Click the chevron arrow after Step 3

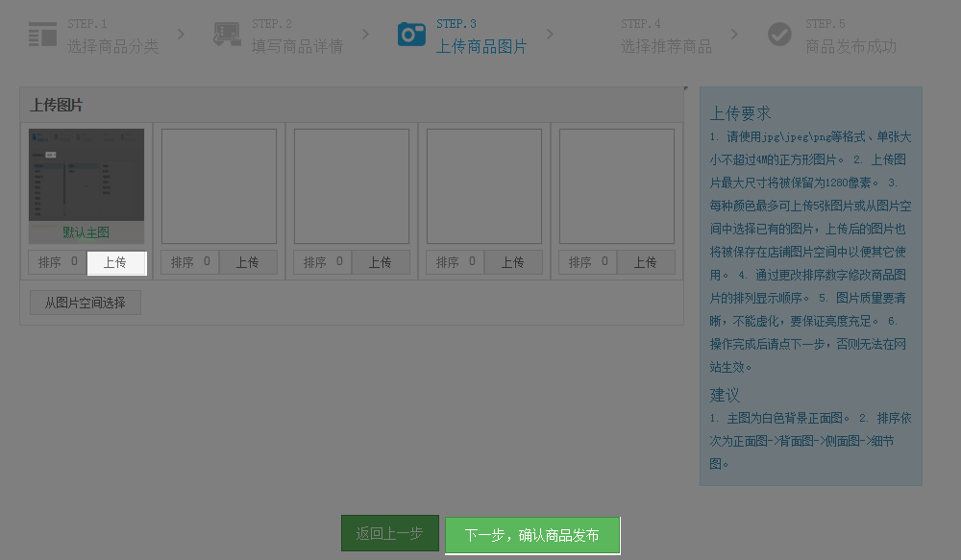[x=550, y=35]
